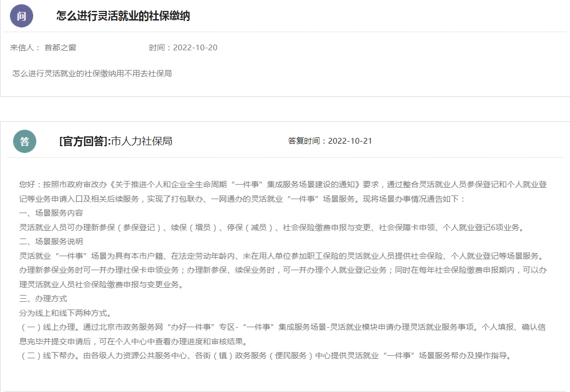Click the line beginning 办理新参保业务时可一并办理

[x=283, y=270]
